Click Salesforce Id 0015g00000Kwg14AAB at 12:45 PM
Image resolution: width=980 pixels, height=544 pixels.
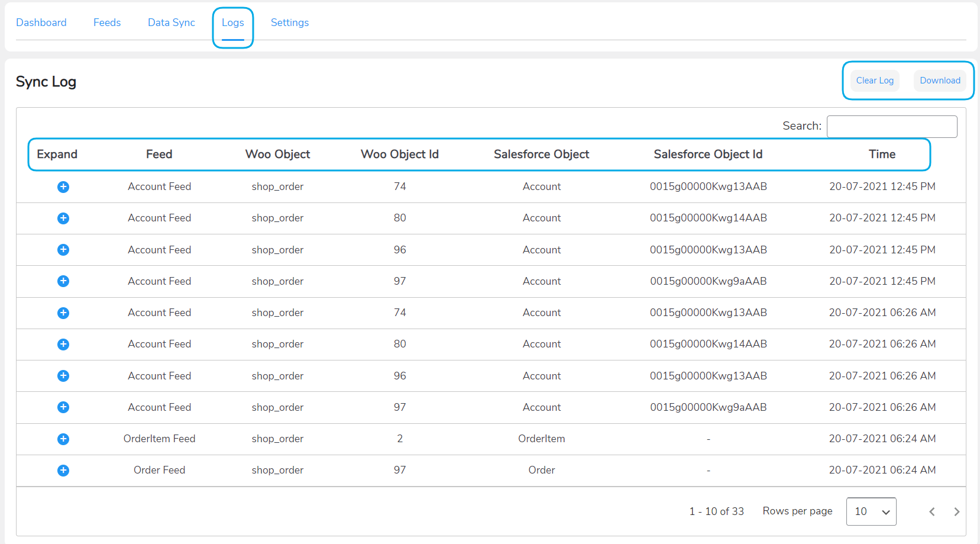tap(708, 218)
